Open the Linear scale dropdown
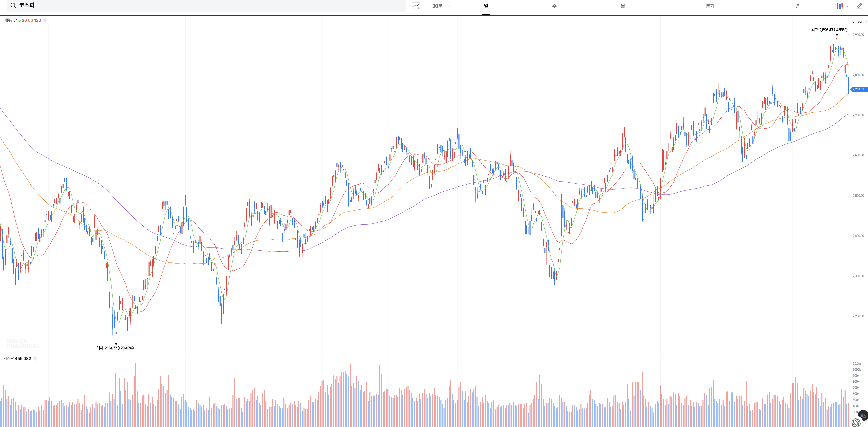The height and width of the screenshot is (427, 868). (859, 22)
